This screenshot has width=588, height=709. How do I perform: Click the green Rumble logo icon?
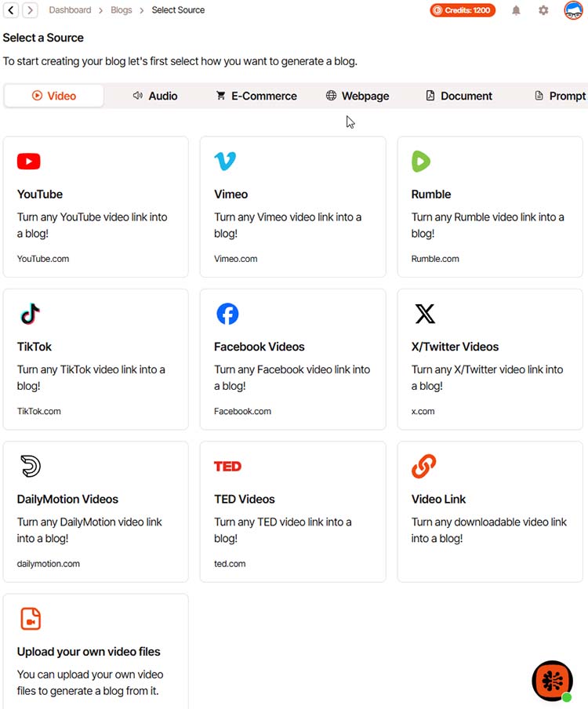(x=421, y=162)
